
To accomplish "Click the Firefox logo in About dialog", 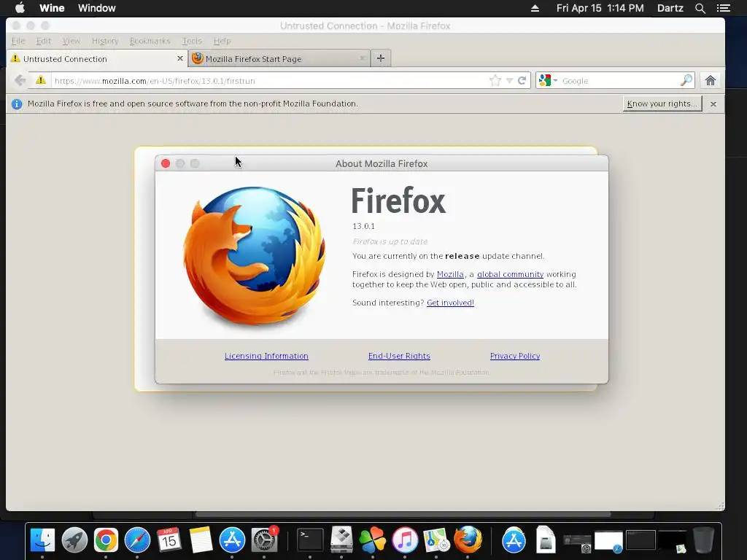I will tap(255, 256).
